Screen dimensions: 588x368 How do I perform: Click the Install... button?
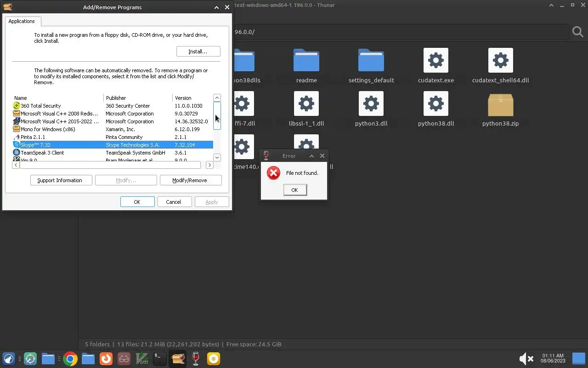[x=198, y=52]
